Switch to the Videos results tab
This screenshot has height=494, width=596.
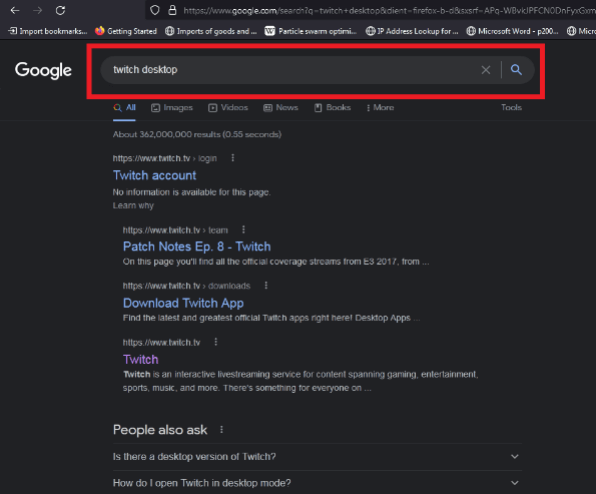pos(228,108)
